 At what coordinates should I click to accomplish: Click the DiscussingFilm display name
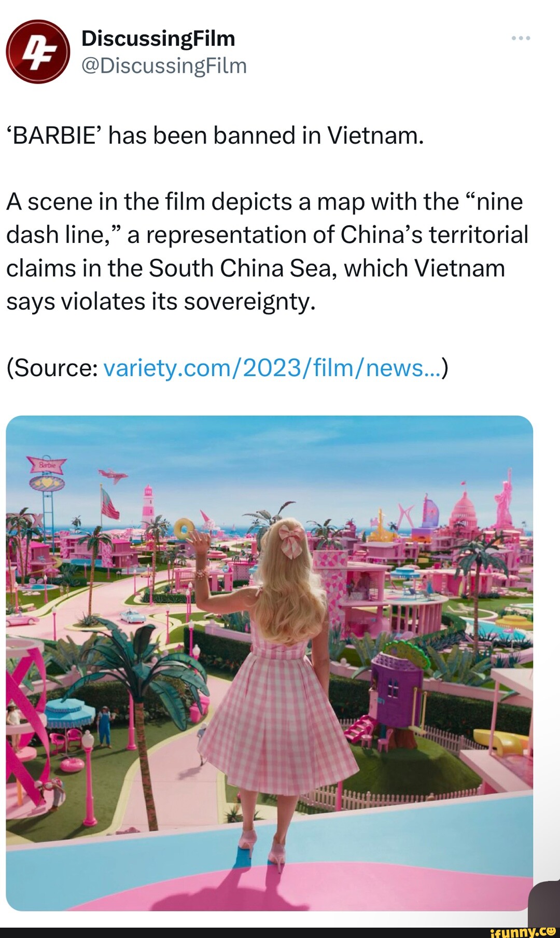158,38
